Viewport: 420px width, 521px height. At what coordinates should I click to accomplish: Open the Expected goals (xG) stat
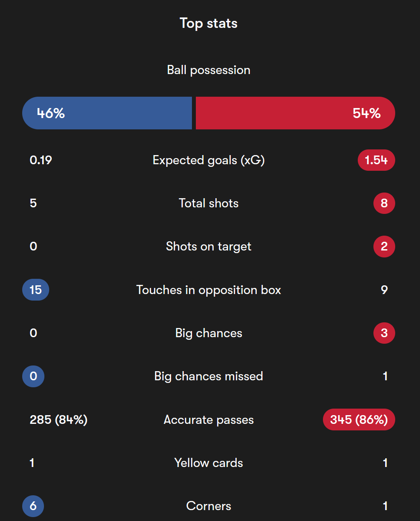click(x=208, y=160)
